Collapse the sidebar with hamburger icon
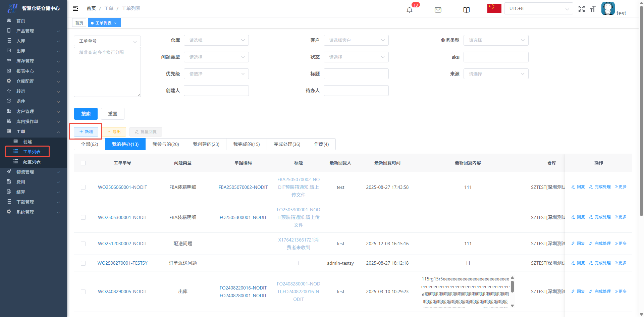 75,8
